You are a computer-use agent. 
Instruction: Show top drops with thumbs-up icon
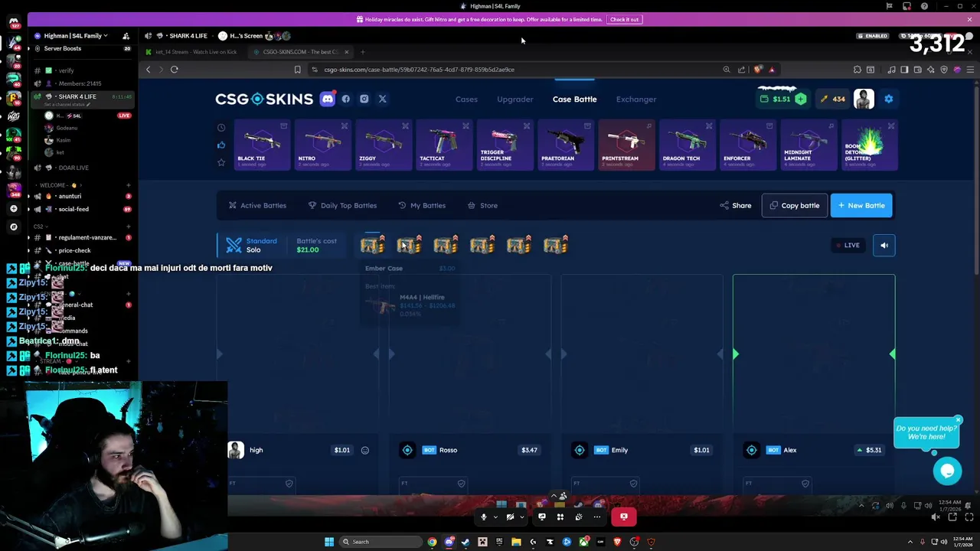221,145
